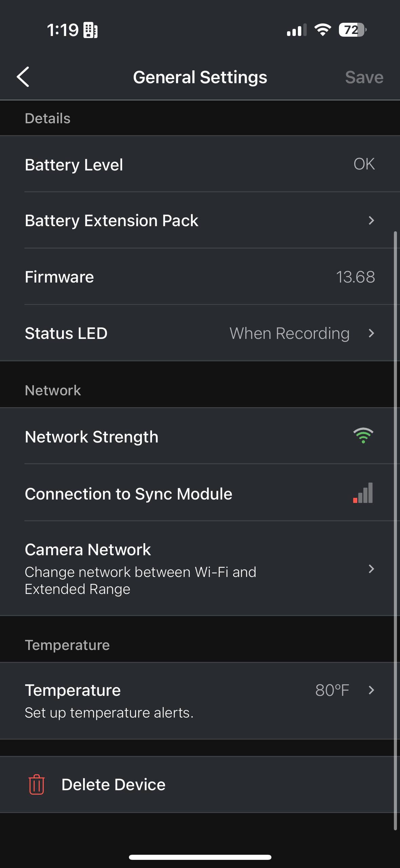This screenshot has height=868, width=400.
Task: Tap the red trash can icon
Action: (x=37, y=784)
